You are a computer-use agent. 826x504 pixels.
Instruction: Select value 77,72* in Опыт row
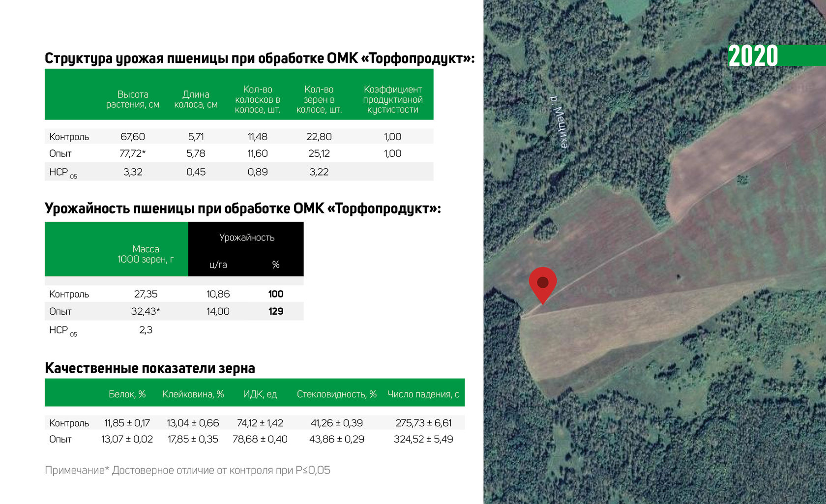(x=133, y=153)
